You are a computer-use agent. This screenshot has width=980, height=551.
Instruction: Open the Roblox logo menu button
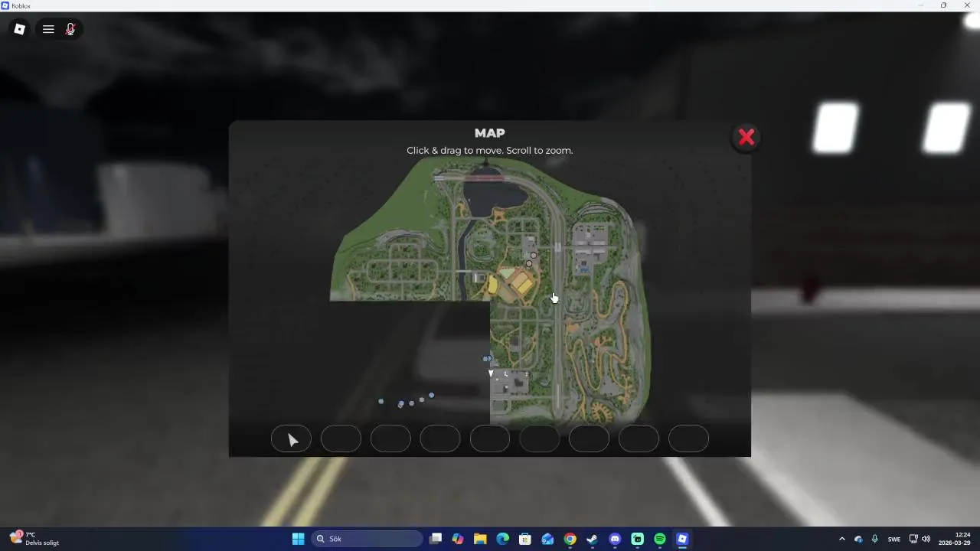click(20, 29)
